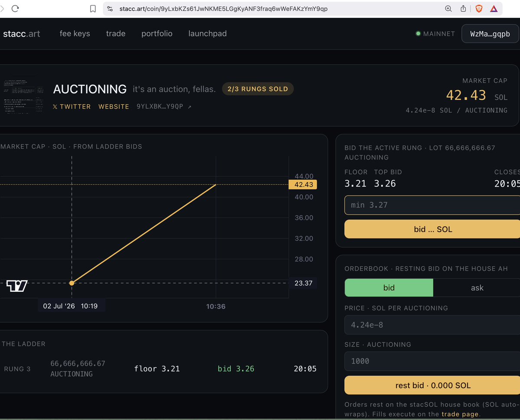Viewport: 520px width, 420px height.
Task: Click the 28.00 axis label on chart
Action: 304,259
